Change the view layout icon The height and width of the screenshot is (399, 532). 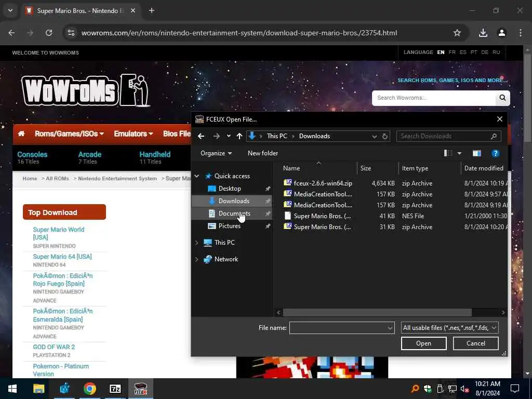coord(448,153)
